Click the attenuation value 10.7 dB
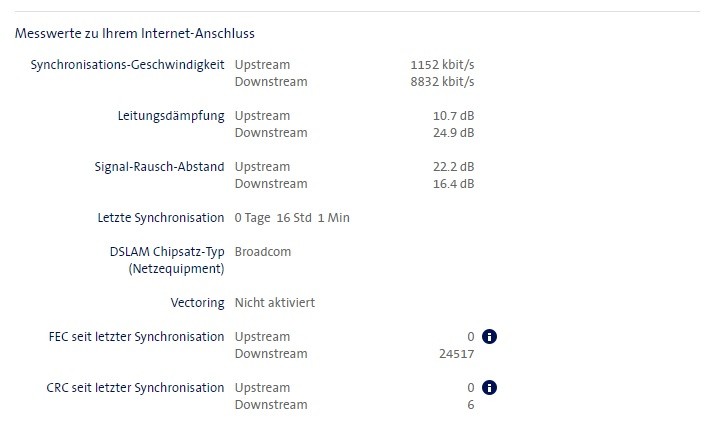 click(x=453, y=116)
